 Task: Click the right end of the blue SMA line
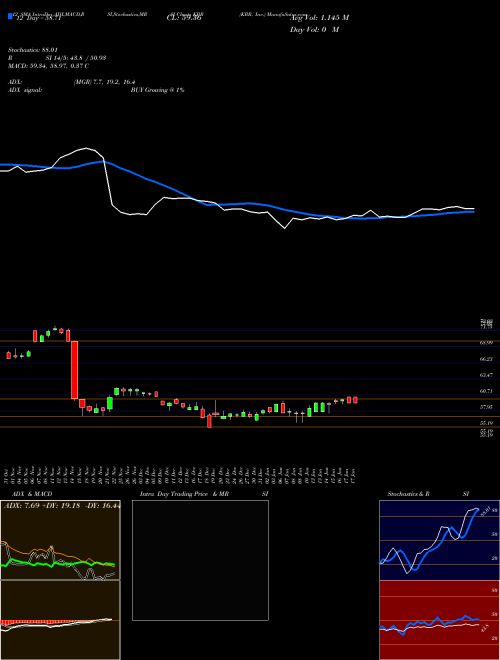[473, 212]
